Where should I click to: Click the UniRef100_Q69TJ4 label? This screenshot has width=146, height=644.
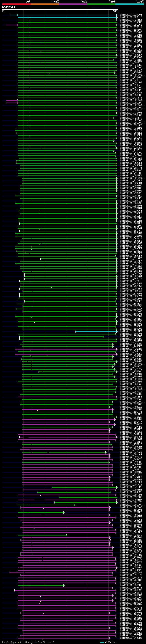pos(131,435)
